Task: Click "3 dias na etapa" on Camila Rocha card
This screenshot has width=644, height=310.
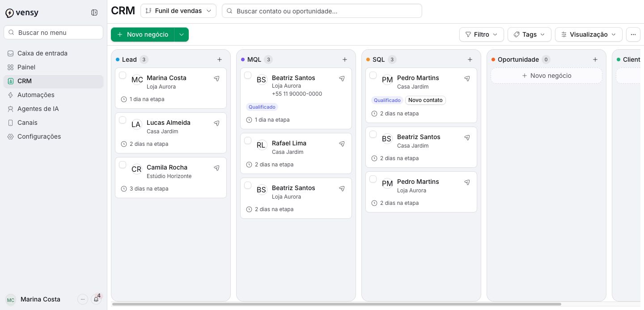Action: tap(149, 189)
